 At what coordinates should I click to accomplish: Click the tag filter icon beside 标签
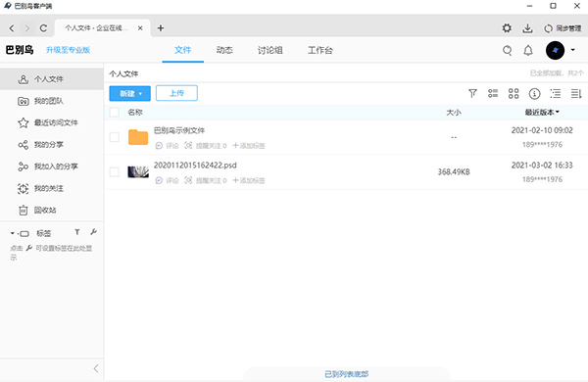point(77,232)
